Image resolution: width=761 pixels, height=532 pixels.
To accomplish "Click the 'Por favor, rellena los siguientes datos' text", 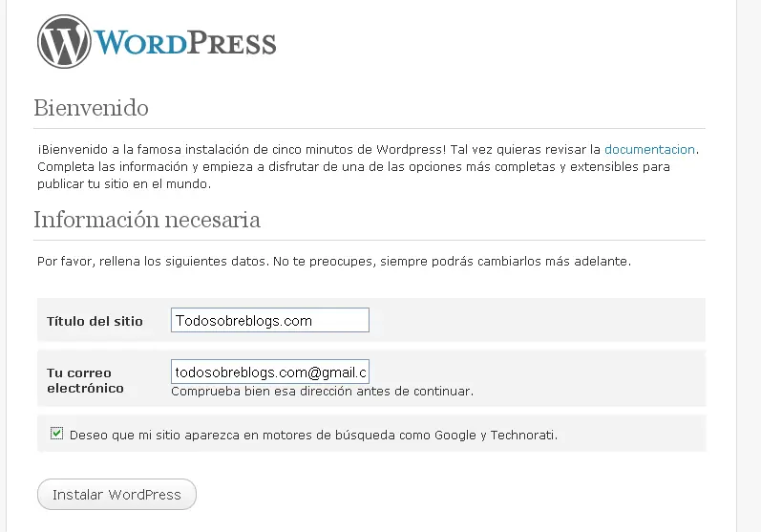I will pyautogui.click(x=334, y=261).
